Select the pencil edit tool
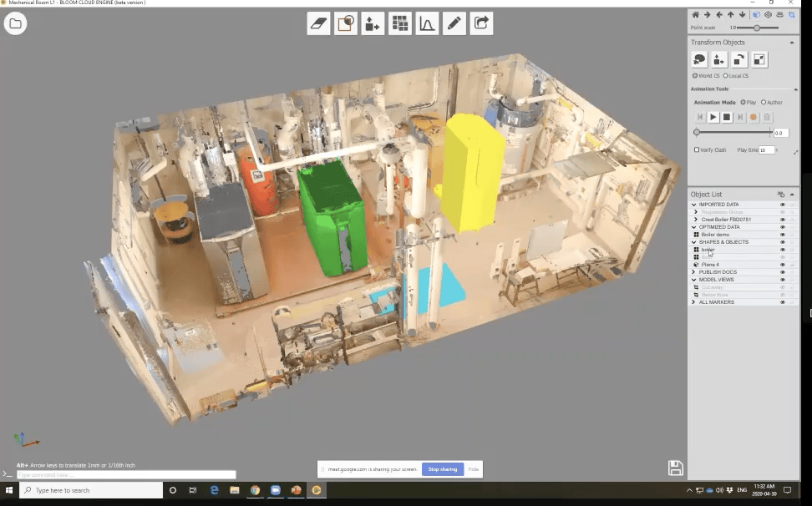 [x=454, y=24]
